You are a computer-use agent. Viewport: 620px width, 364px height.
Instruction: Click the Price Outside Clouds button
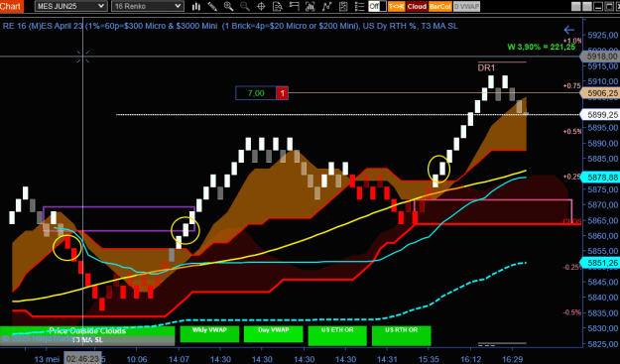coord(87,331)
